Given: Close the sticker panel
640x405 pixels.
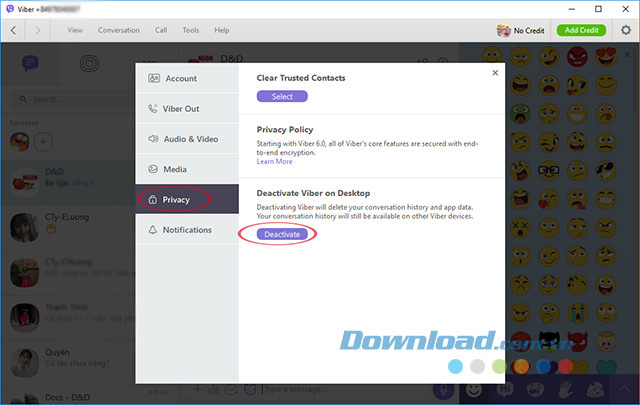Looking at the screenshot, I should [x=627, y=54].
